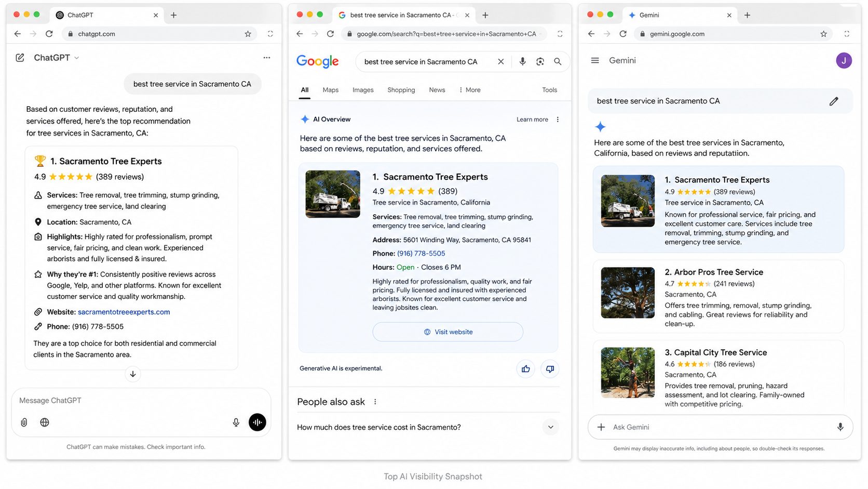Screen dimensions: 868x489
Task: Switch to the Maps search tab
Action: tap(331, 90)
